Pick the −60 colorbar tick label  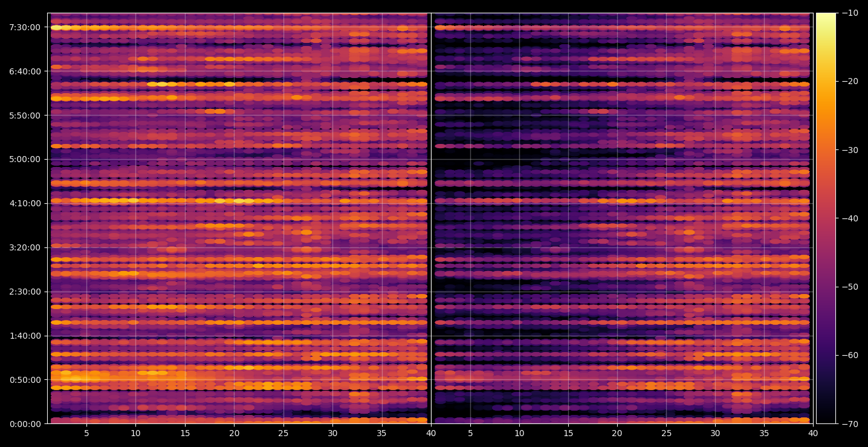(849, 355)
